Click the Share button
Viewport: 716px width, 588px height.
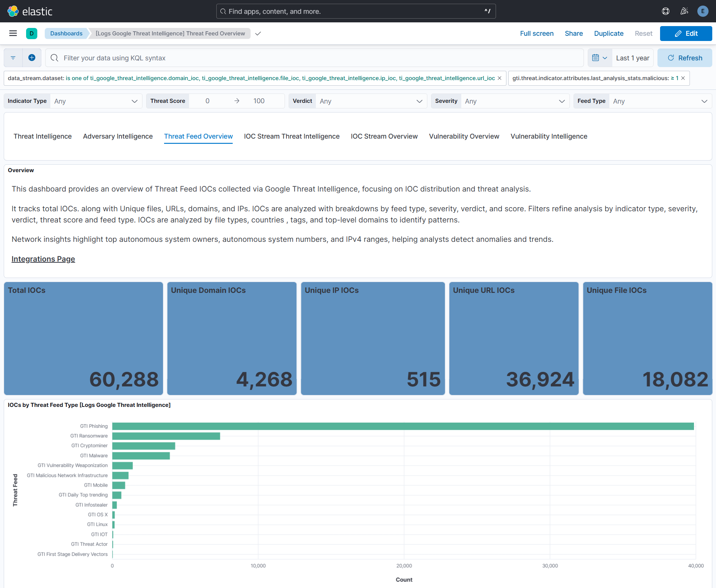[574, 34]
